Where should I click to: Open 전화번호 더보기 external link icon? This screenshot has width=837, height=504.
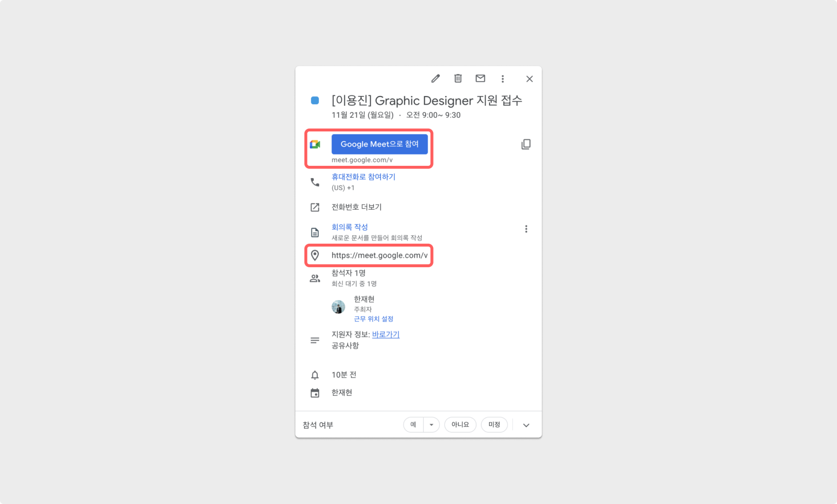(315, 207)
